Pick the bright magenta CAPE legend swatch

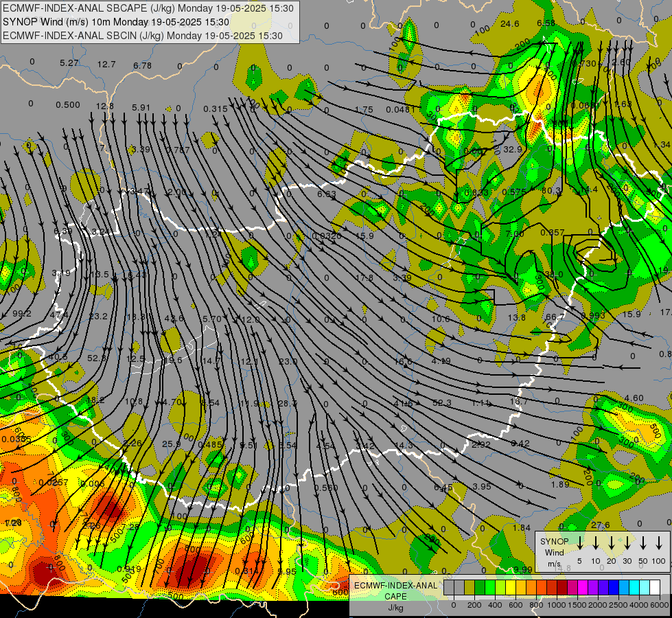coord(583,587)
